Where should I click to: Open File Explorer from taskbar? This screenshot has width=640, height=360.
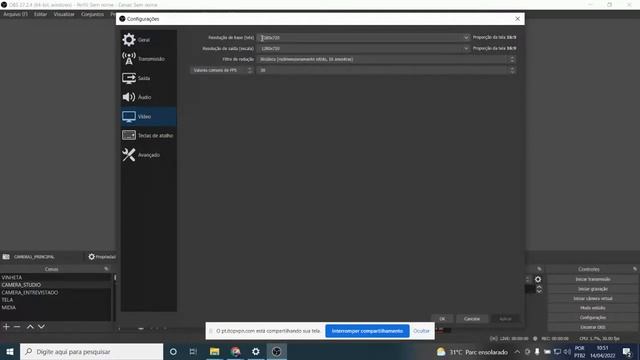[215, 352]
